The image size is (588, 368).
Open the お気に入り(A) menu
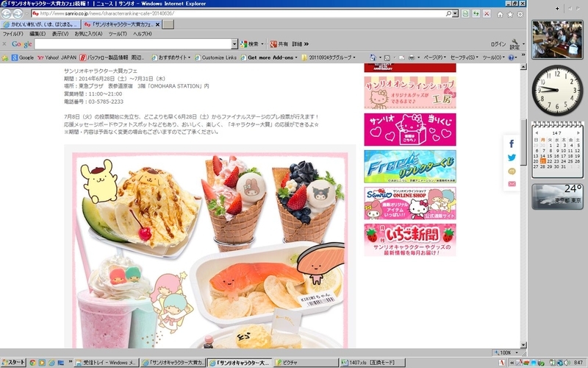pyautogui.click(x=88, y=34)
